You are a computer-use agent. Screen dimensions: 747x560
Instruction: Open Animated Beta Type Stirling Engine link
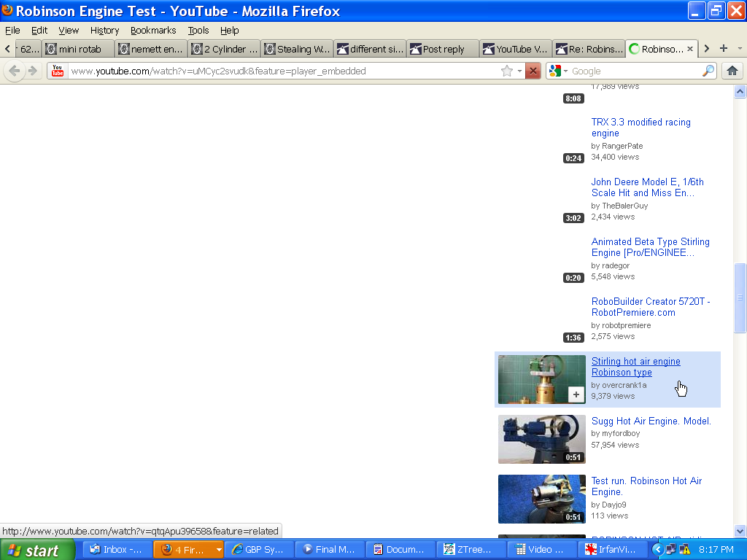[x=650, y=247]
